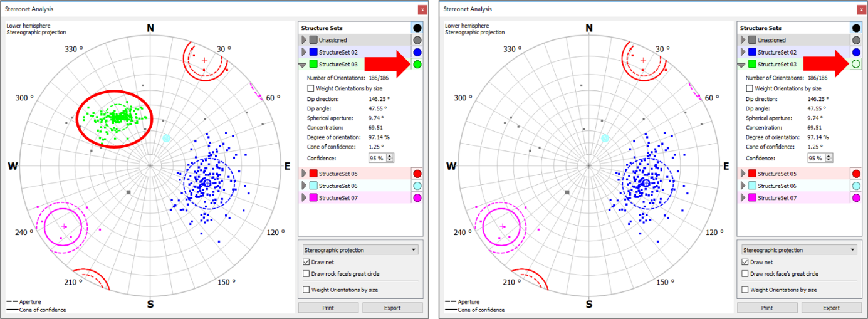Toggle StructureSet 06 cyan visibility circle, right window
868x319 pixels.
tap(856, 186)
